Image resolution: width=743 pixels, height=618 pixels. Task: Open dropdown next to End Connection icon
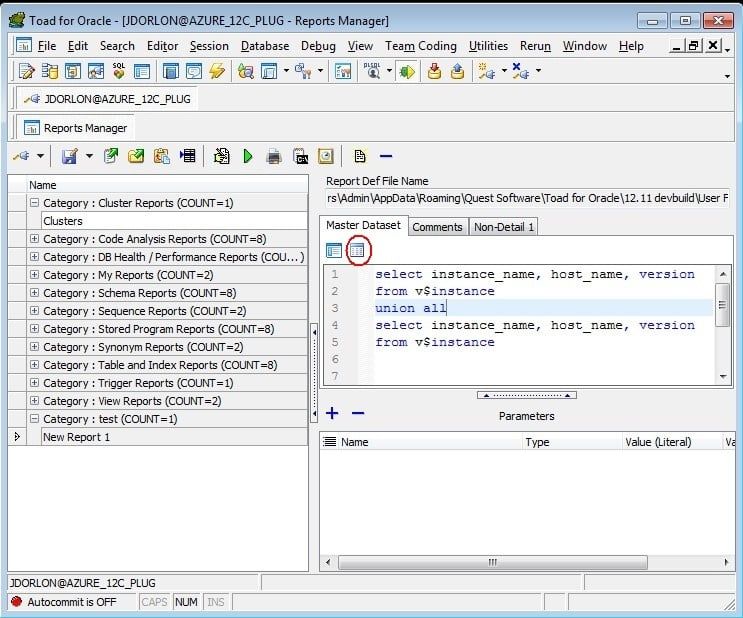coord(538,71)
